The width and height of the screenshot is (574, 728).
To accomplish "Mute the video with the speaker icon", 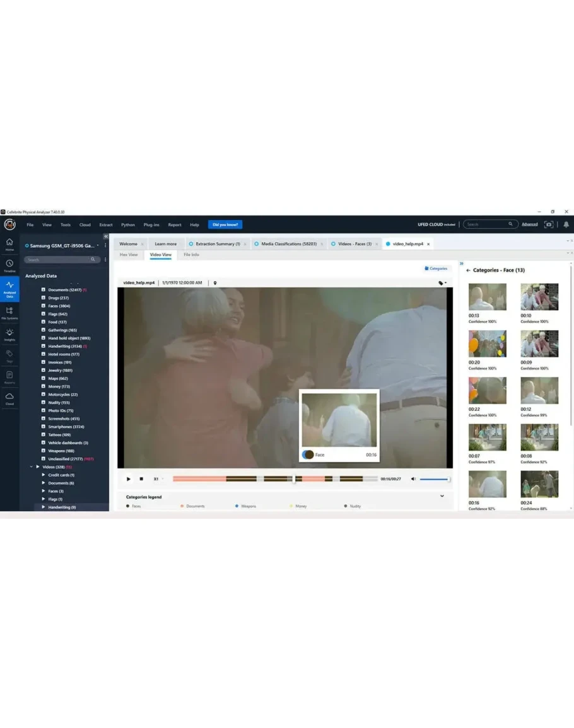I will pyautogui.click(x=413, y=479).
